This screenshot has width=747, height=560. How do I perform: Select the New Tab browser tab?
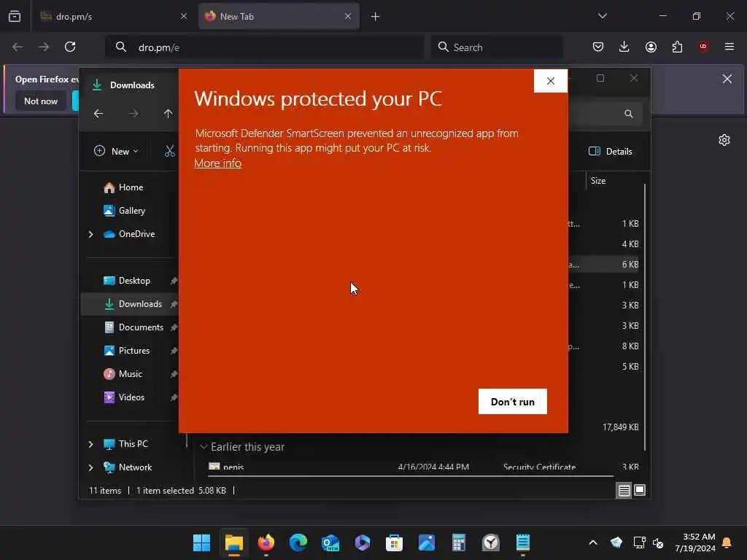(x=279, y=16)
